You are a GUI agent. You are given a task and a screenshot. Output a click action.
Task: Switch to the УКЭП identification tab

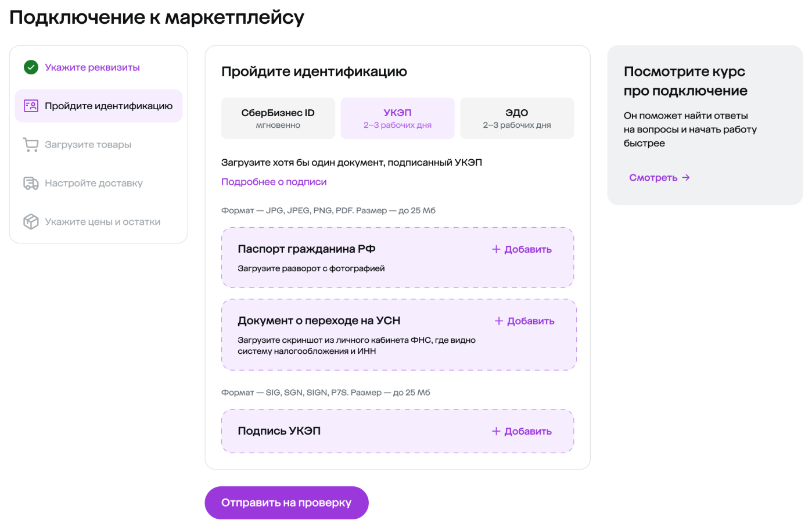tap(397, 118)
